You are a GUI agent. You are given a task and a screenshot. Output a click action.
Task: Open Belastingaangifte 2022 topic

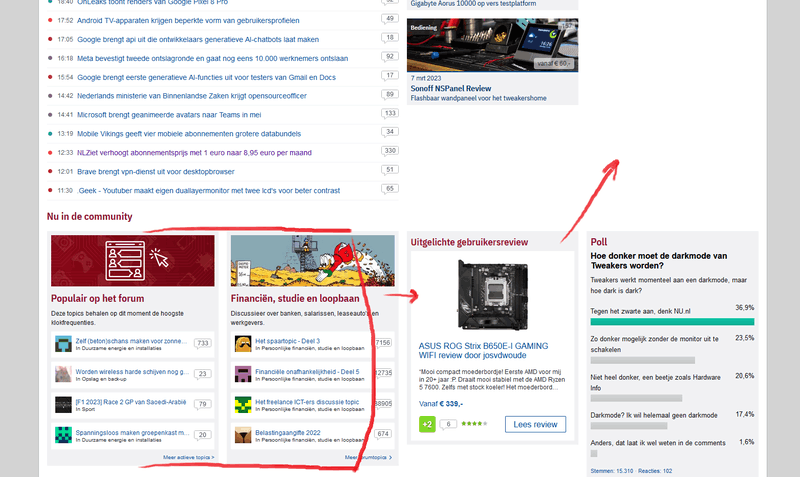[288, 433]
